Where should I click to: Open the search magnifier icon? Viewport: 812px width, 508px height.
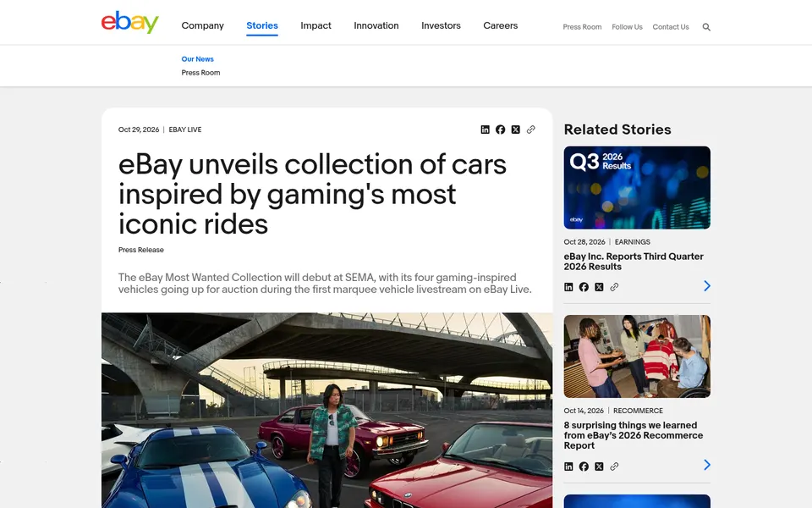point(706,27)
